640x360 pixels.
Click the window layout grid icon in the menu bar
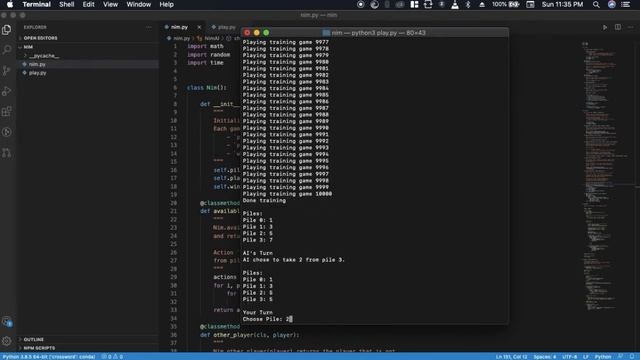[x=414, y=4]
